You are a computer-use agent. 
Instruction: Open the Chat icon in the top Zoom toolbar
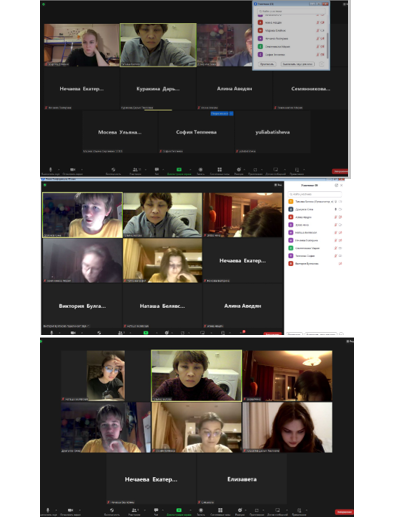pyautogui.click(x=157, y=169)
